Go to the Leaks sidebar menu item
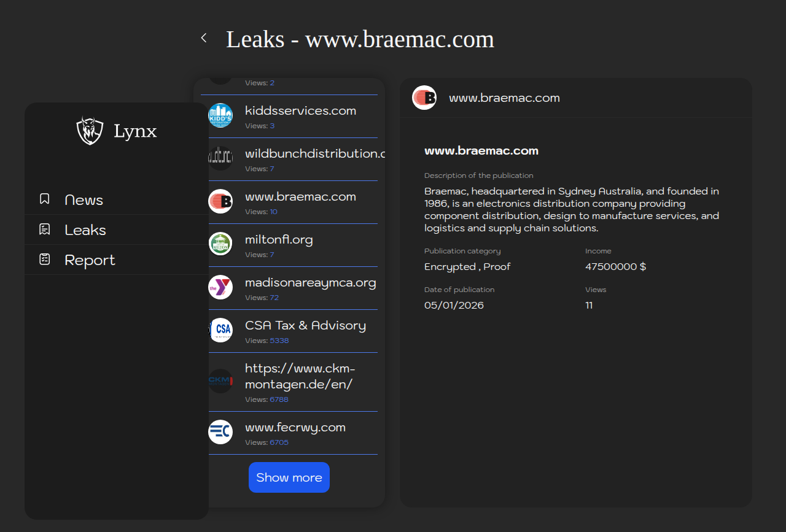 [x=85, y=230]
